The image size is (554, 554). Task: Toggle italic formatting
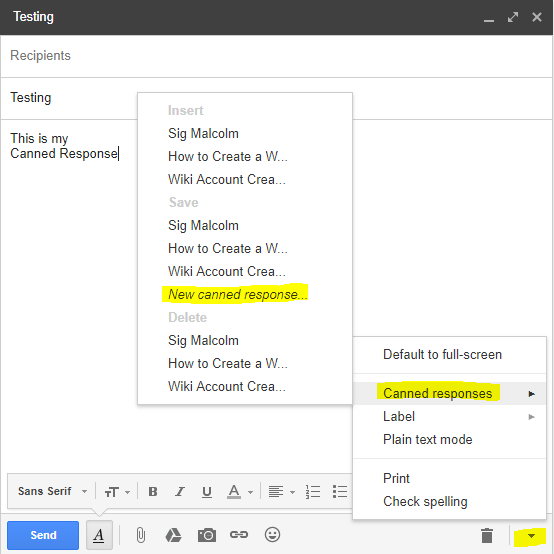click(180, 491)
